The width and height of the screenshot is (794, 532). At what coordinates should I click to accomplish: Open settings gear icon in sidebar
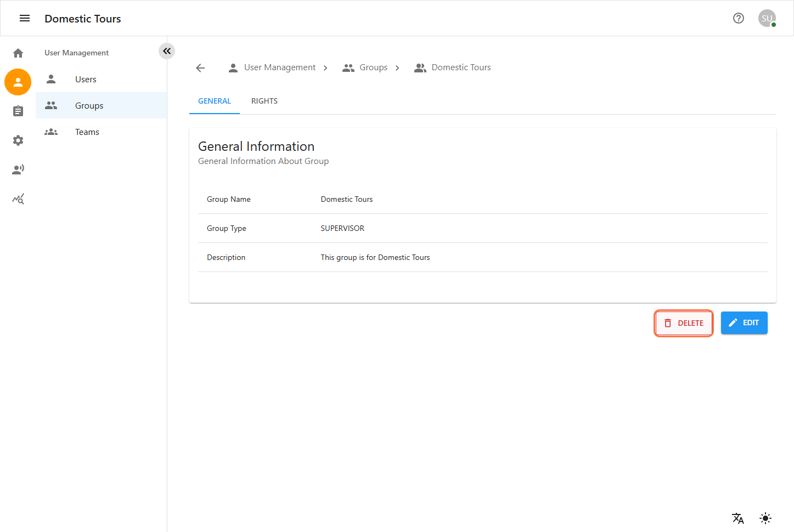(18, 140)
